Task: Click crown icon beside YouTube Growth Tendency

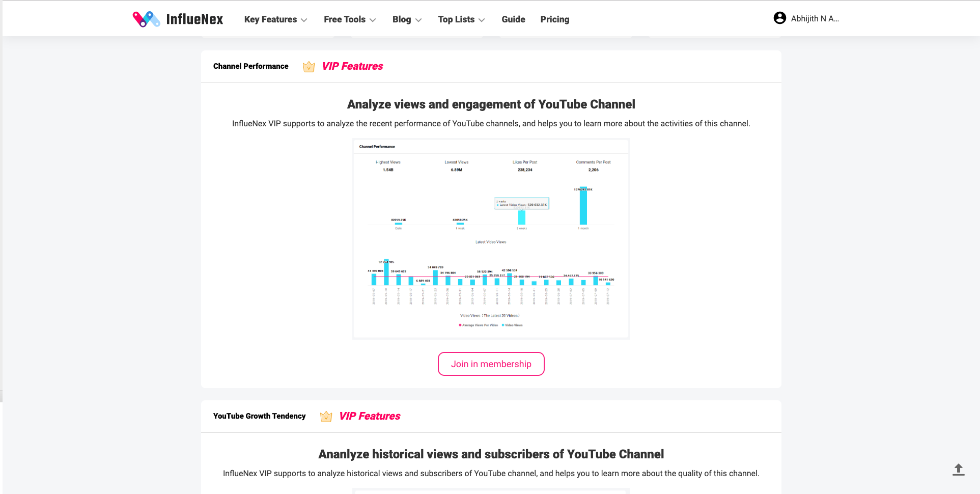Action: 326,417
